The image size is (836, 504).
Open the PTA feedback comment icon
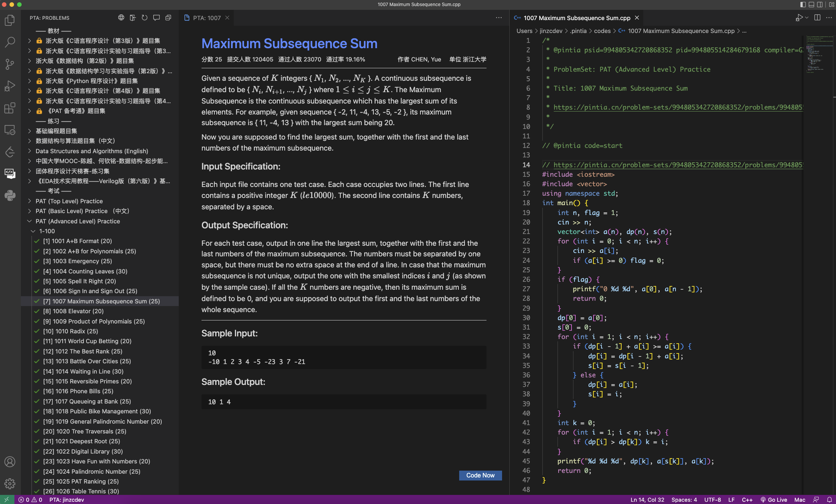tap(156, 17)
